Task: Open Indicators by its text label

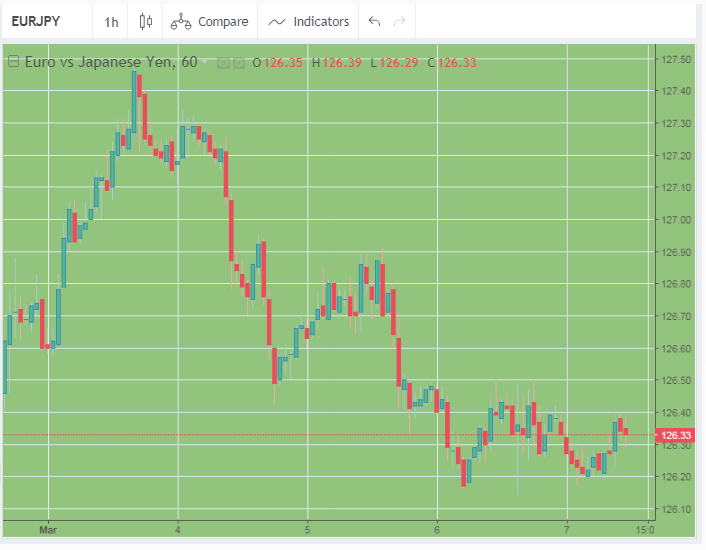Action: [321, 21]
